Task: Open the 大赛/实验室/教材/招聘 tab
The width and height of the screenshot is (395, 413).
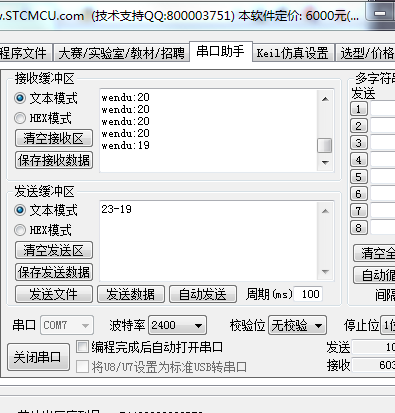Action: coord(121,53)
